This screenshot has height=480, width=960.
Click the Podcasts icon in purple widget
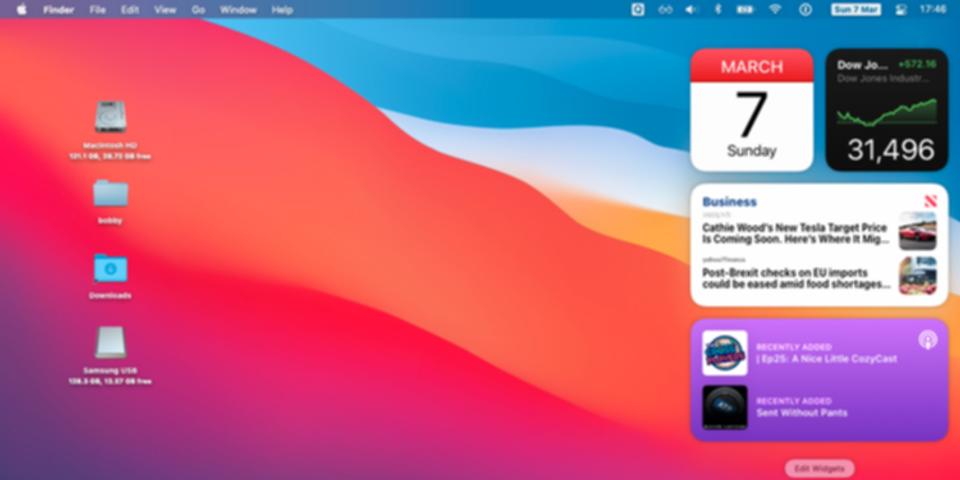[928, 339]
